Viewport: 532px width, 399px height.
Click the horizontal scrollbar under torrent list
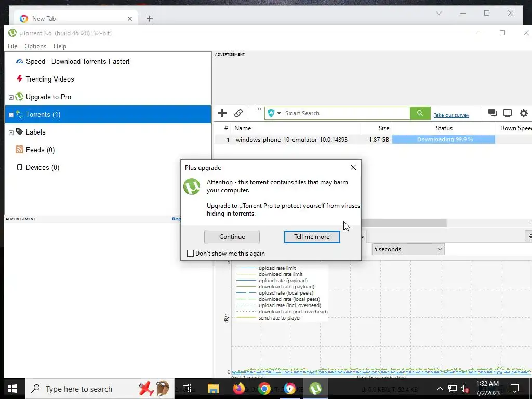pyautogui.click(x=404, y=223)
